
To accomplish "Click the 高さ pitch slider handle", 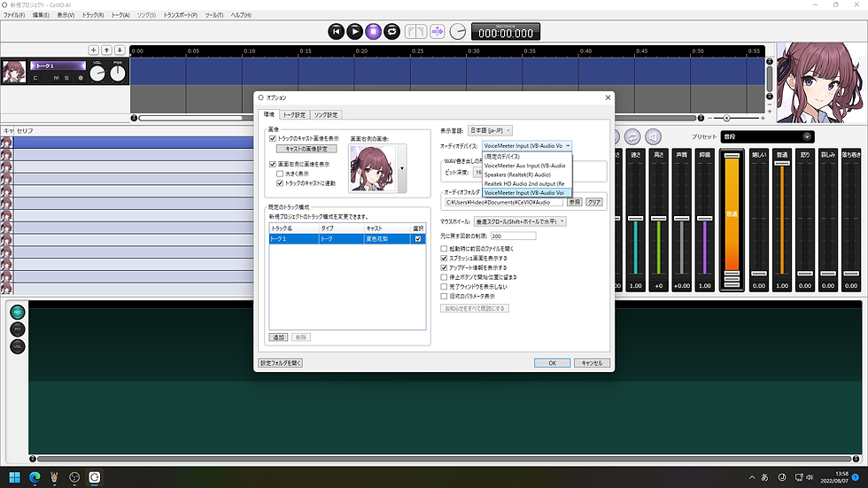I will click(x=658, y=219).
